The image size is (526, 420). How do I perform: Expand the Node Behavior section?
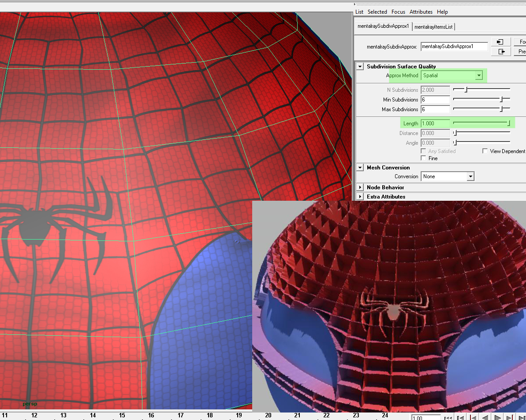click(360, 187)
